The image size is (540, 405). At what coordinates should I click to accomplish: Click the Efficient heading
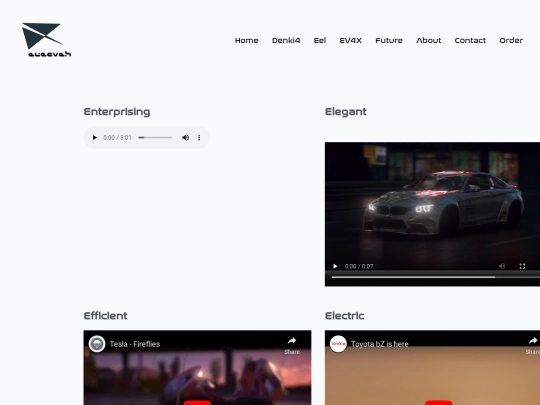[105, 316]
